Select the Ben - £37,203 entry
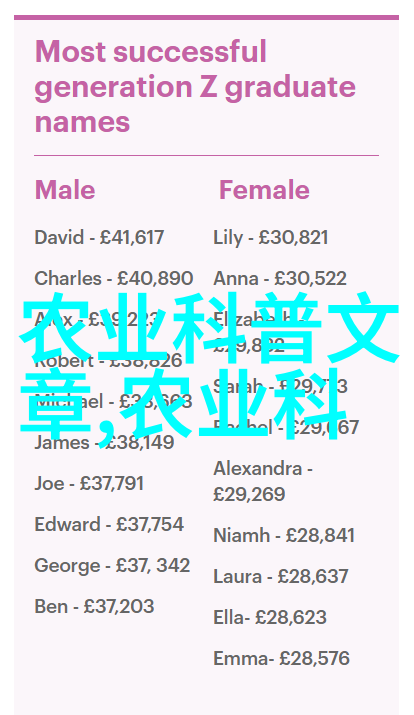This screenshot has width=414, height=715. coord(94,606)
